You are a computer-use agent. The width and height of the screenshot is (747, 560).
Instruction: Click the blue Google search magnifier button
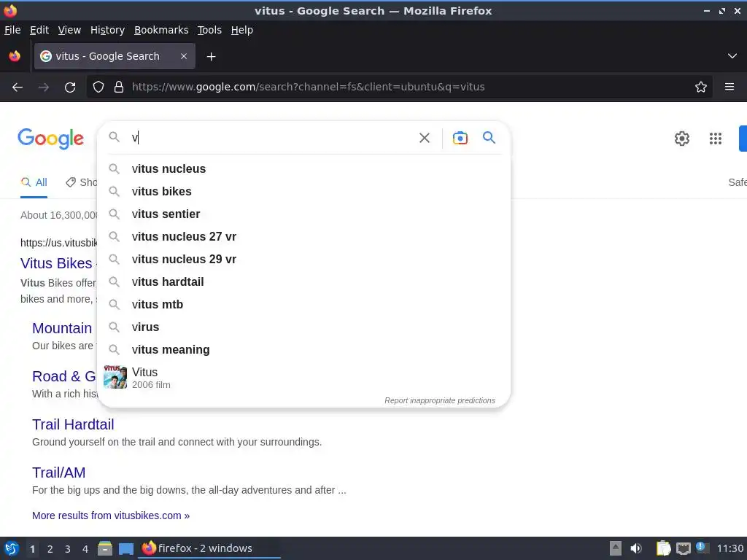tap(489, 138)
